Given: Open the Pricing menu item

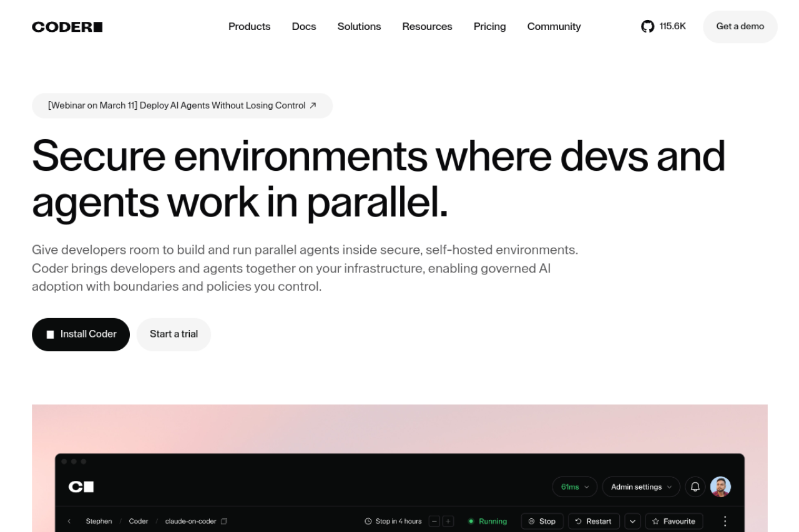Looking at the screenshot, I should [x=489, y=26].
